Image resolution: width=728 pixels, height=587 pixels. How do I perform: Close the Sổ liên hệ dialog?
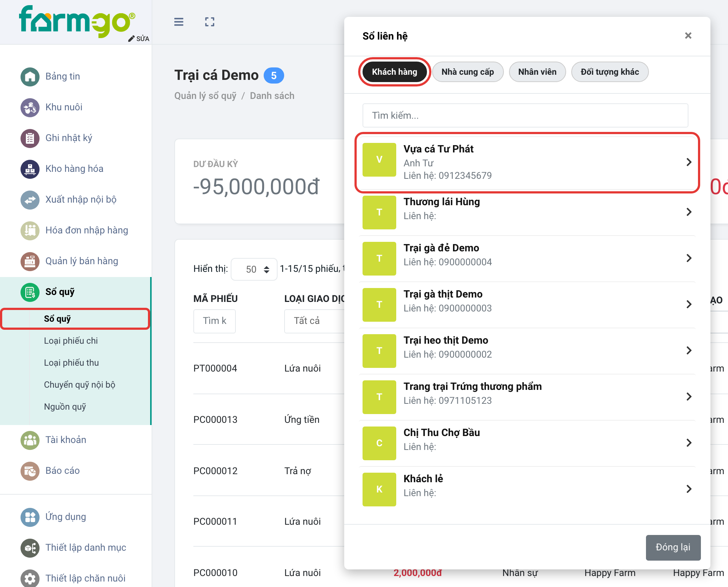click(x=688, y=36)
